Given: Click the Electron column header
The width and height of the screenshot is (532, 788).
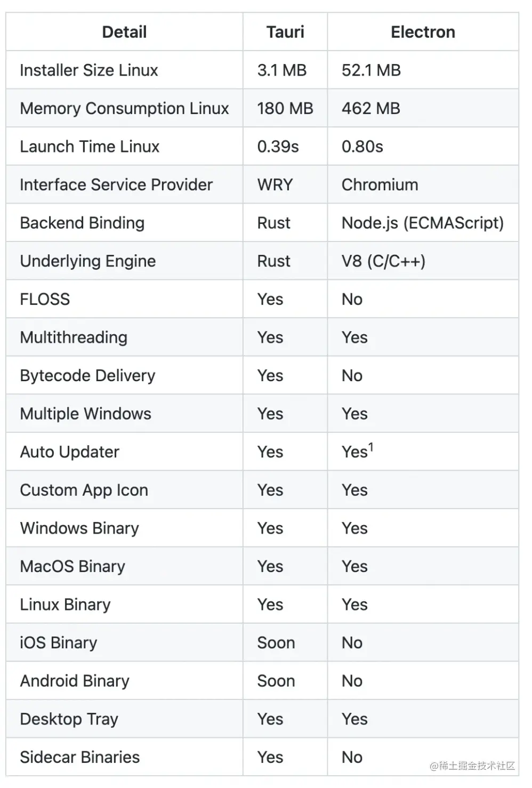Looking at the screenshot, I should point(423,32).
